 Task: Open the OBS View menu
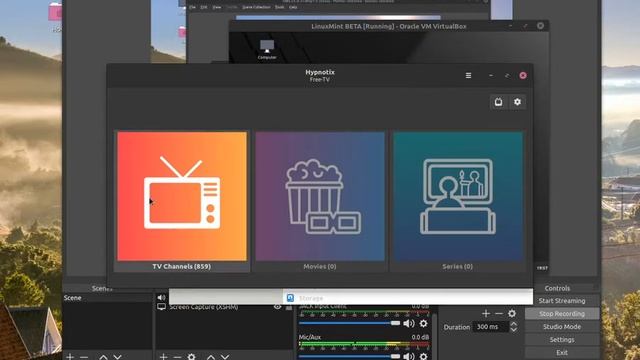217,7
